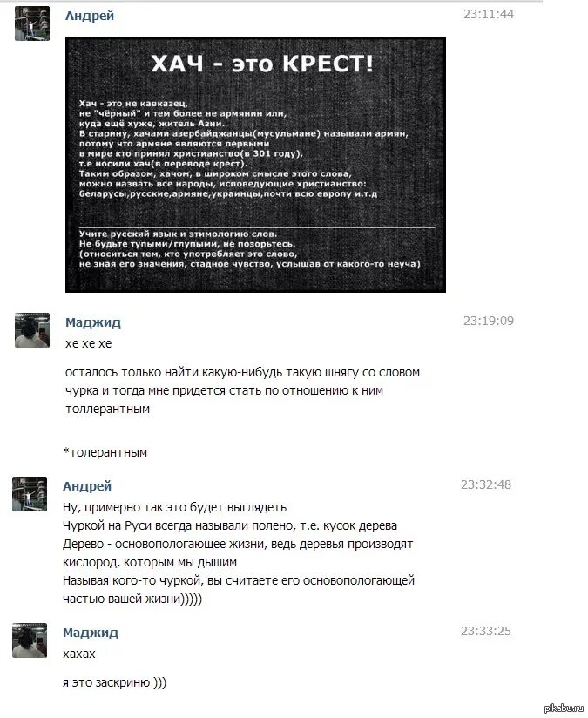Click the 23:33:25 message timestamp

coord(485,631)
